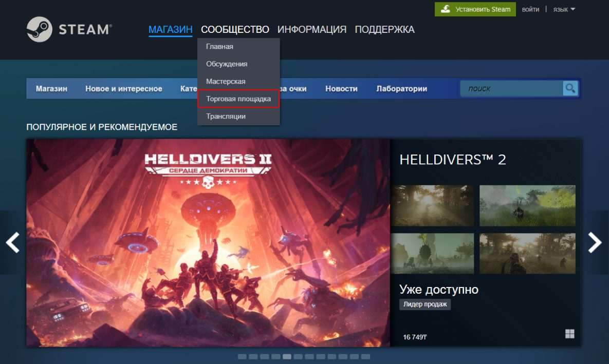Open Торговая площадка from community menu
The image size is (609, 364).
(x=238, y=99)
